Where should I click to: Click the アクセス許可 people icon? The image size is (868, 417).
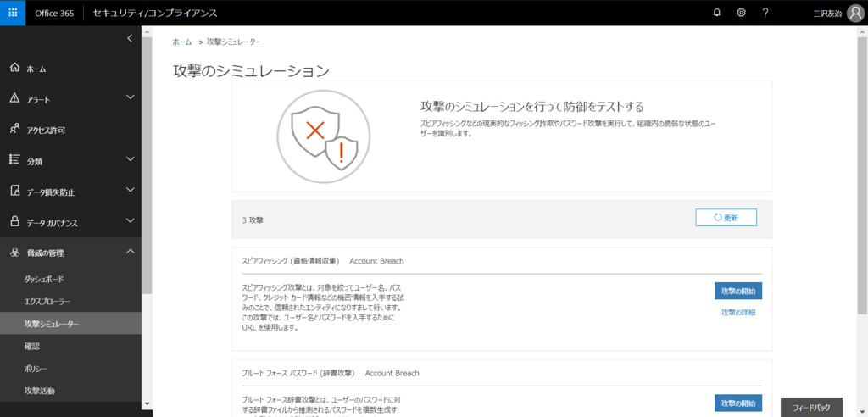pyautogui.click(x=15, y=129)
